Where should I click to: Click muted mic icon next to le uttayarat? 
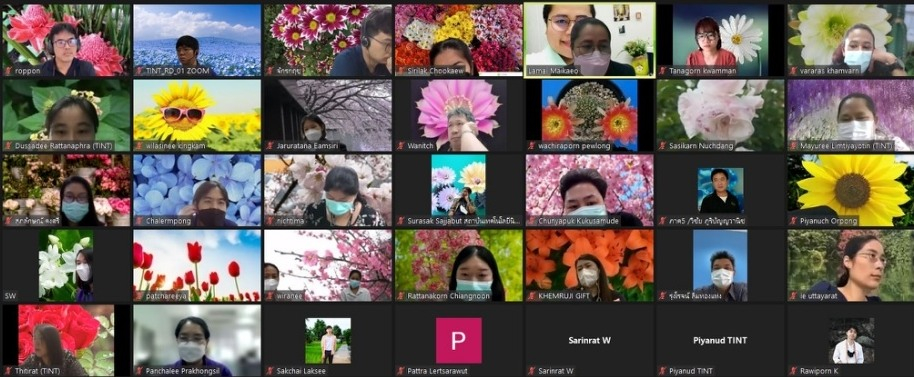(x=793, y=296)
